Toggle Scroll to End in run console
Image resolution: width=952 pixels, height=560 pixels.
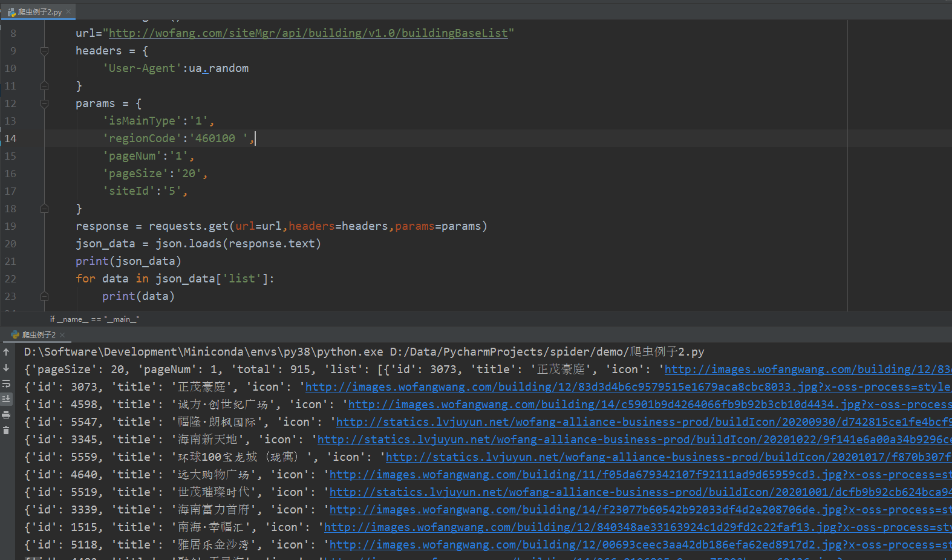click(x=6, y=399)
